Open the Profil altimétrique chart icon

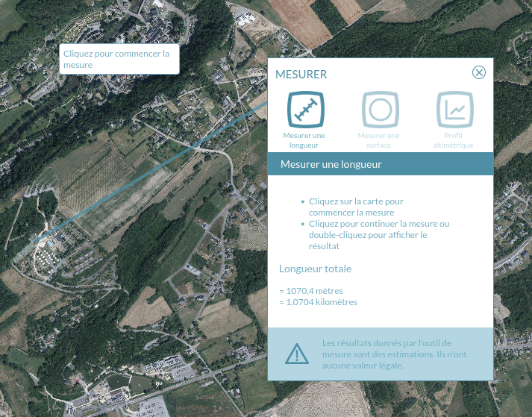pyautogui.click(x=455, y=110)
